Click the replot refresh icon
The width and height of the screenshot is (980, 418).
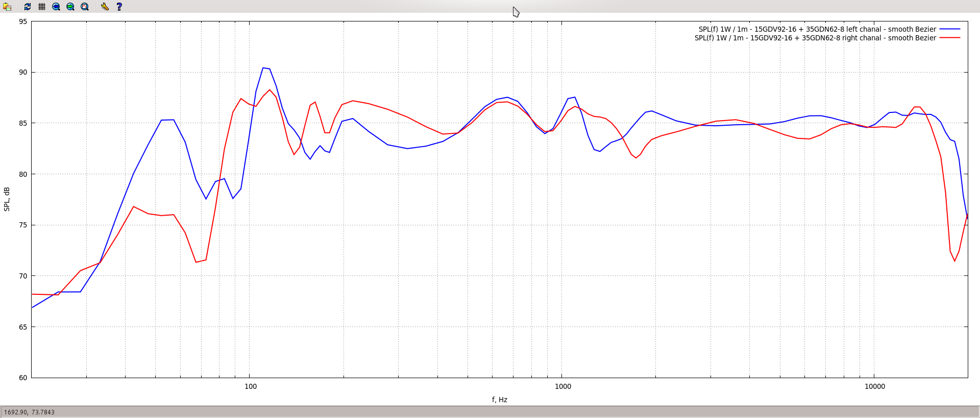pos(28,7)
